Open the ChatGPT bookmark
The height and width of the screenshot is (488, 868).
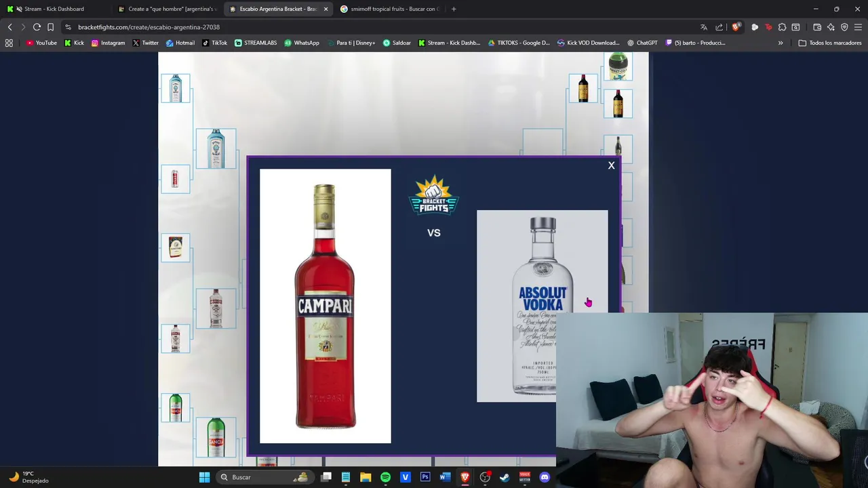coord(642,43)
